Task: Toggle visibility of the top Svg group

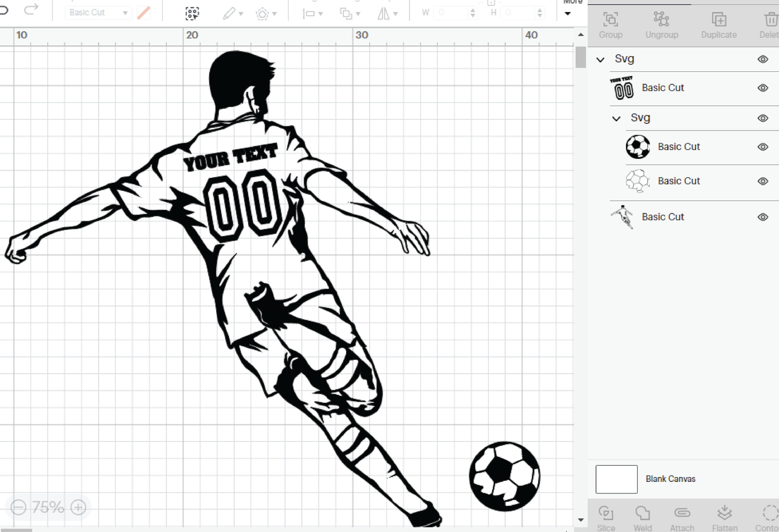Action: [x=763, y=59]
